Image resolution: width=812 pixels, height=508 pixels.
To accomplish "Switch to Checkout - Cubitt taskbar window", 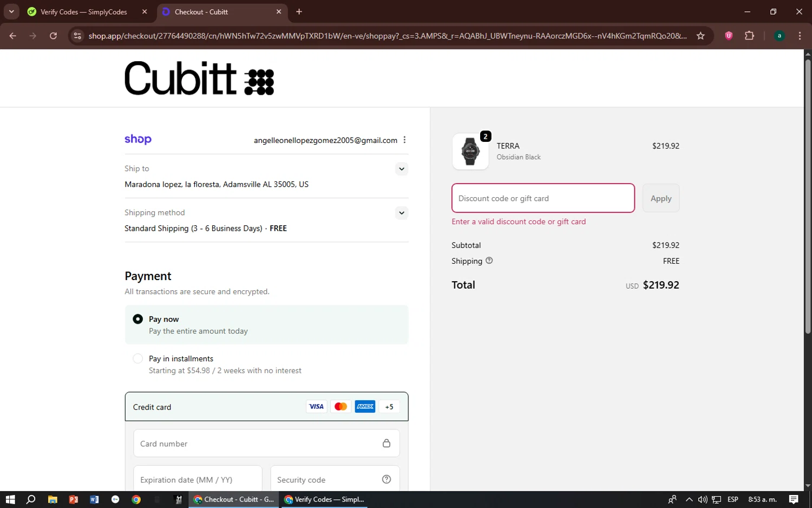I will (234, 499).
